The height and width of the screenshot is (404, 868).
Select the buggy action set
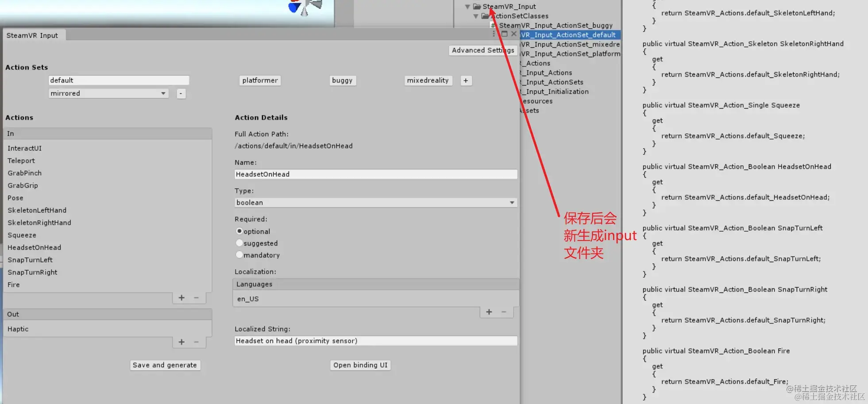343,81
